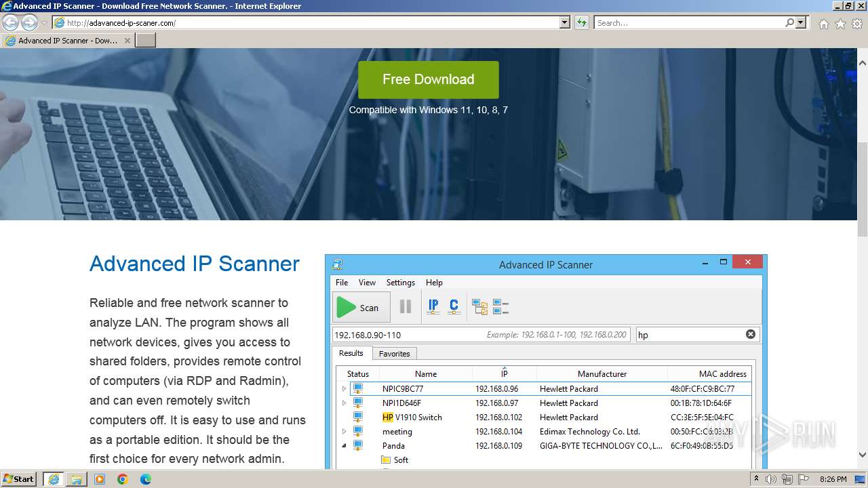Open the media player taskbar icon

point(100,479)
